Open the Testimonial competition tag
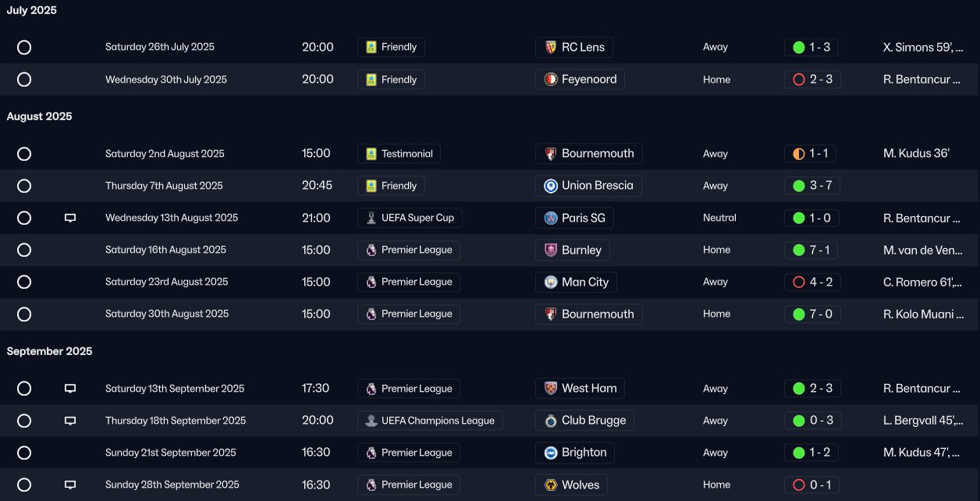 pyautogui.click(x=399, y=154)
